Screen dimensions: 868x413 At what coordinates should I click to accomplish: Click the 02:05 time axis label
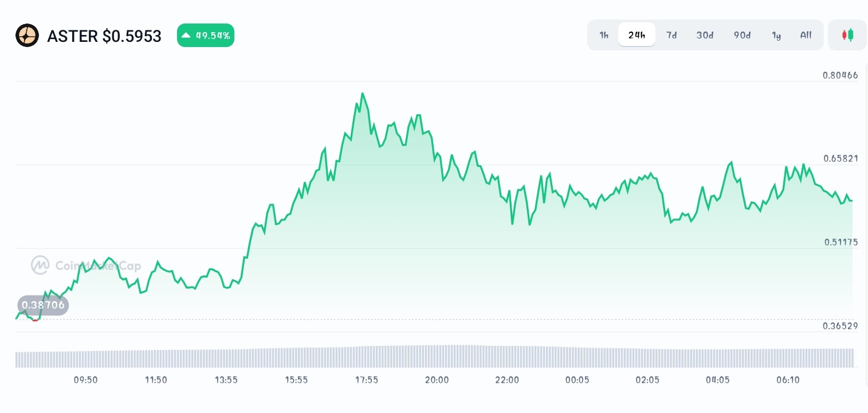[x=647, y=380]
